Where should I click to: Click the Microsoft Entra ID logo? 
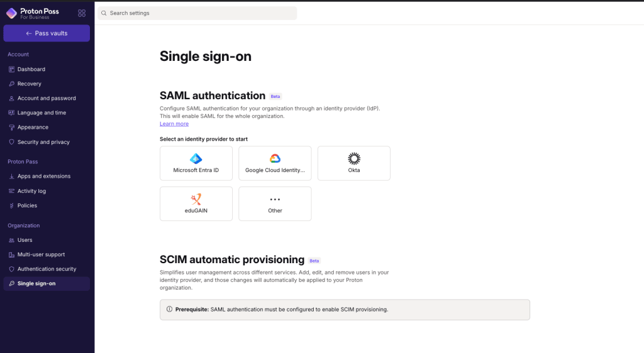click(x=196, y=159)
